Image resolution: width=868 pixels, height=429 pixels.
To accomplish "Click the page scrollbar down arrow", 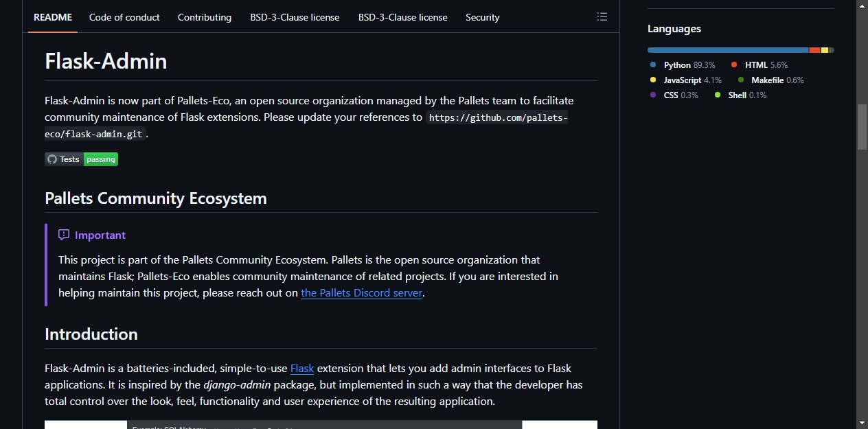I will pos(862,422).
